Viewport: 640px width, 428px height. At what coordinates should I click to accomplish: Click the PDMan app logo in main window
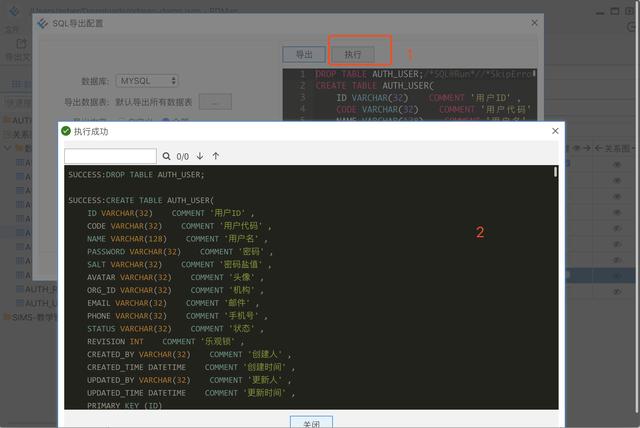(x=14, y=11)
